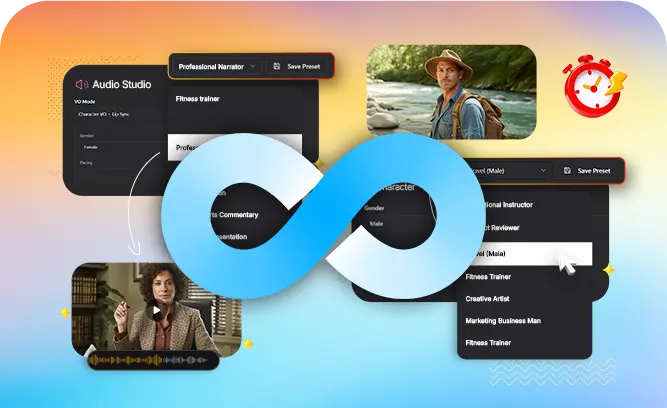Click the save icon beside Professional Narrator
Image resolution: width=667 pixels, height=408 pixels.
(x=276, y=66)
